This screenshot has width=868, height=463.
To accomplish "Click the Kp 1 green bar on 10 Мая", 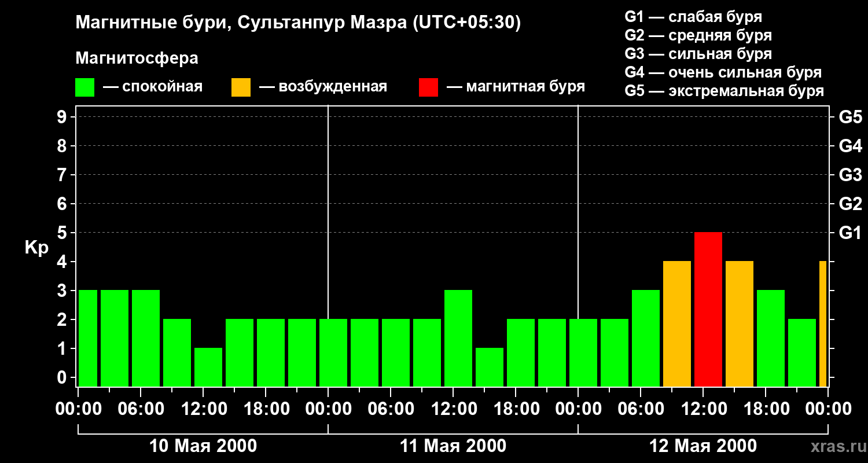I will pyautogui.click(x=208, y=368).
